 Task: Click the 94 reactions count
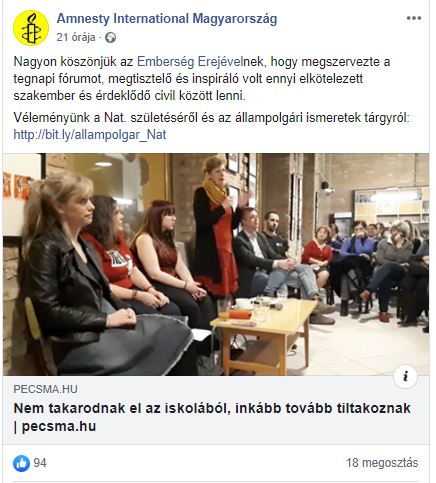(x=40, y=463)
